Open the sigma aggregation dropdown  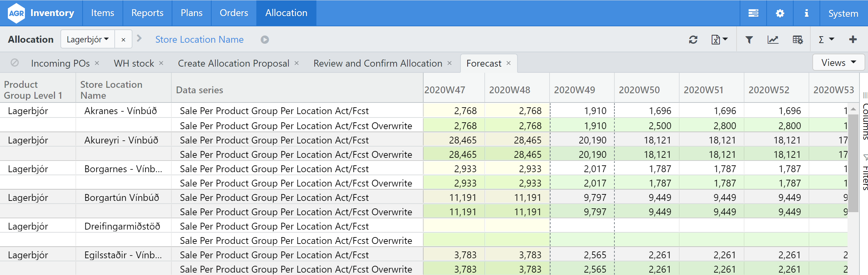pos(826,40)
